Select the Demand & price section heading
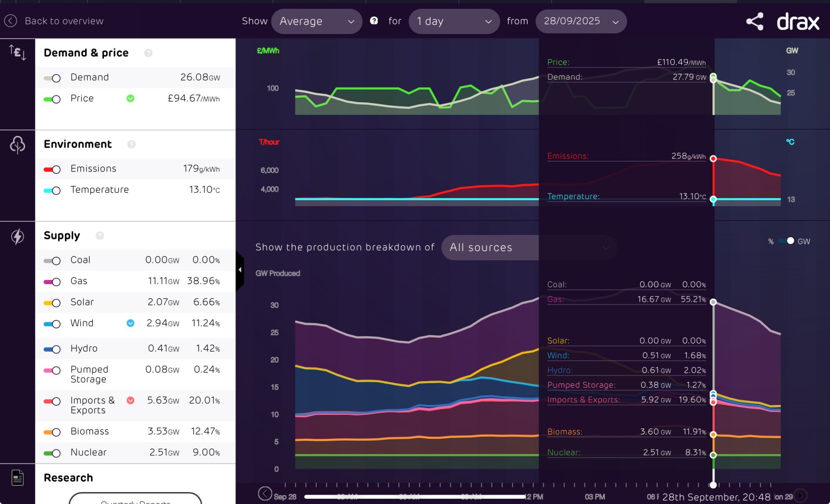 [86, 53]
